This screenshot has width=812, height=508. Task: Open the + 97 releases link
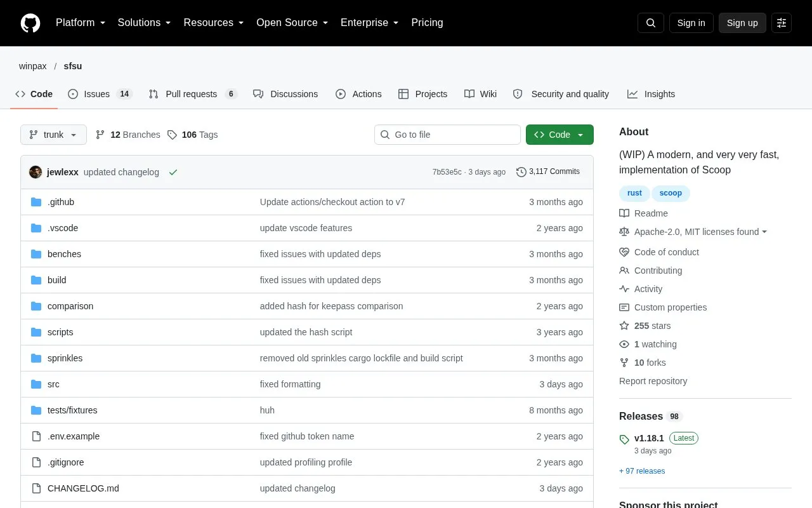pos(642,471)
